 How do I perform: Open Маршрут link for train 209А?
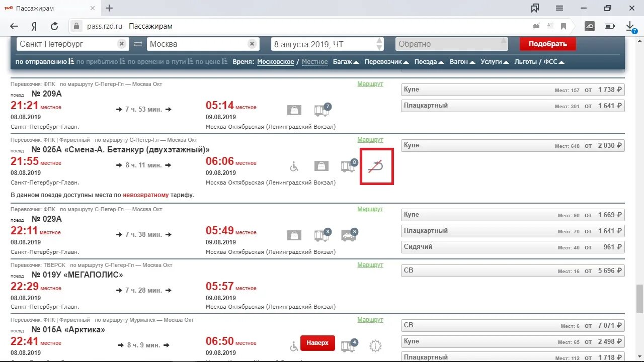(x=370, y=84)
